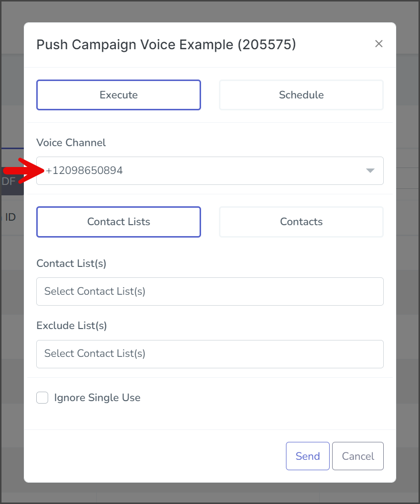Click the Exclude List(s) field label
This screenshot has width=420, height=504.
(71, 326)
